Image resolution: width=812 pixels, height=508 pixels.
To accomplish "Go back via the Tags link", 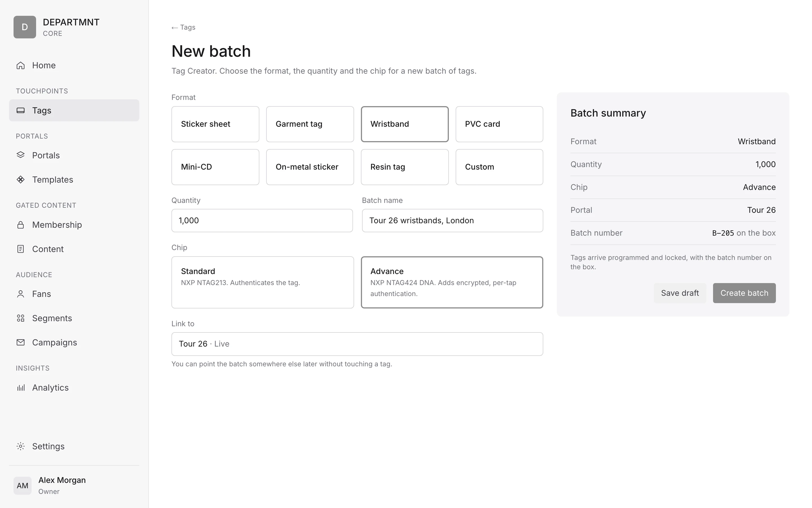I will [183, 27].
